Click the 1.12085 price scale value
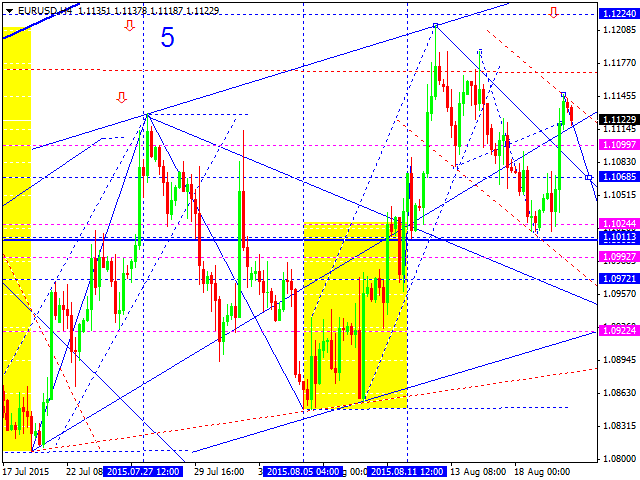 [619, 30]
